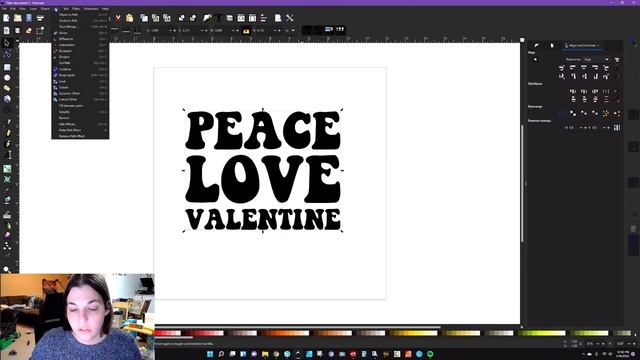
Task: Pick the red palette swatch
Action: click(x=159, y=333)
